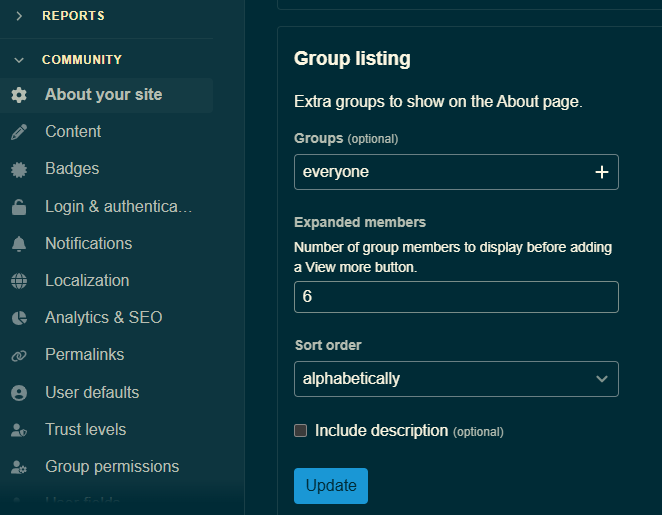The height and width of the screenshot is (515, 662).
Task: Navigate to Trust levels settings
Action: coord(85,429)
